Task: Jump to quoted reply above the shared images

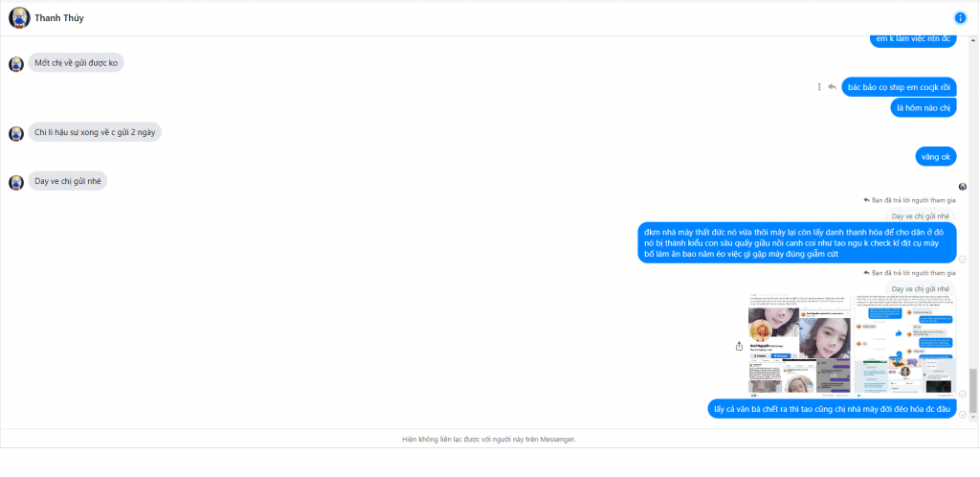Action: (x=921, y=289)
